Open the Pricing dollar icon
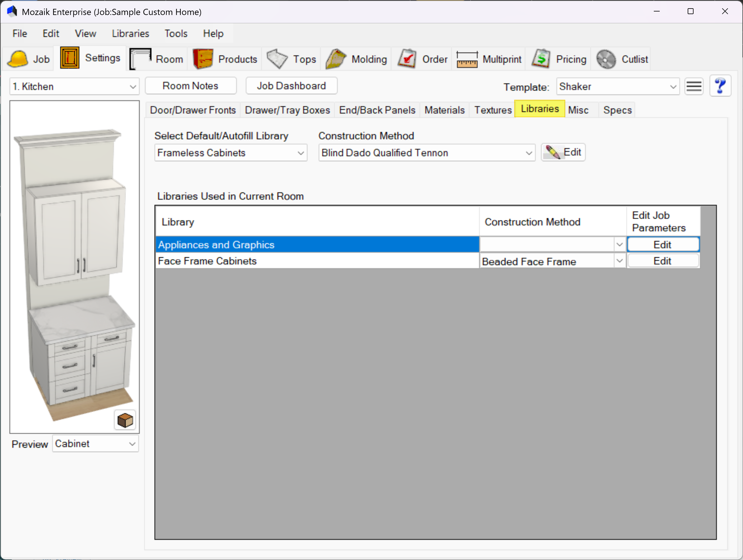The width and height of the screenshot is (743, 560). 541,59
